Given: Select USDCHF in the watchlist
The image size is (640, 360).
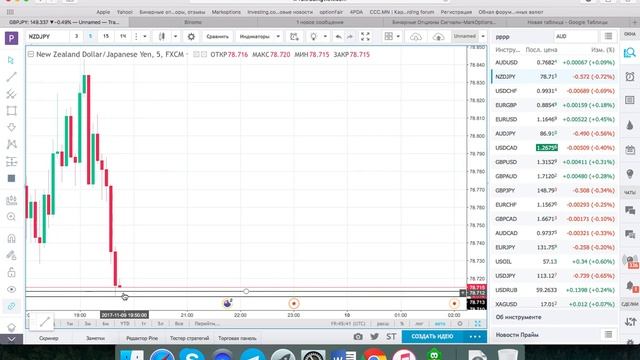Looking at the screenshot, I should point(555,91).
